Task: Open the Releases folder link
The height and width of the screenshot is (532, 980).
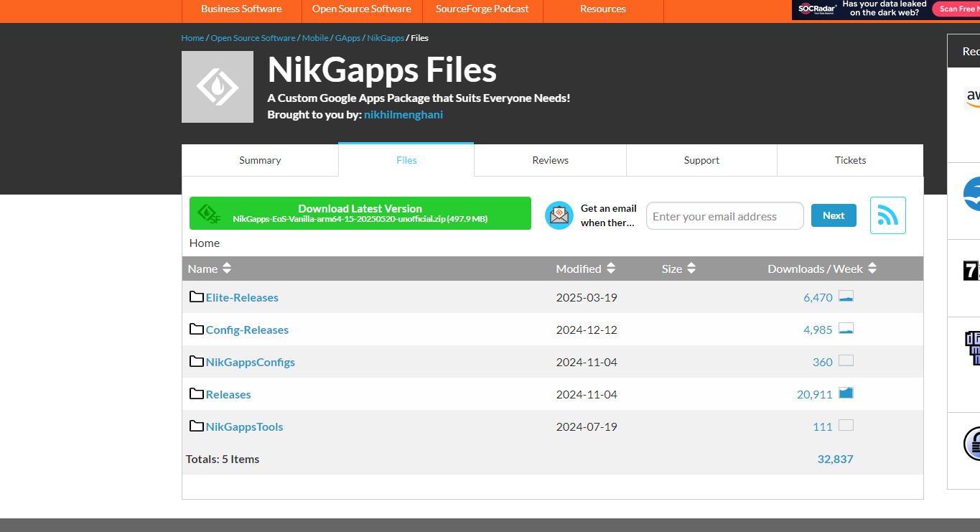Action: (228, 394)
